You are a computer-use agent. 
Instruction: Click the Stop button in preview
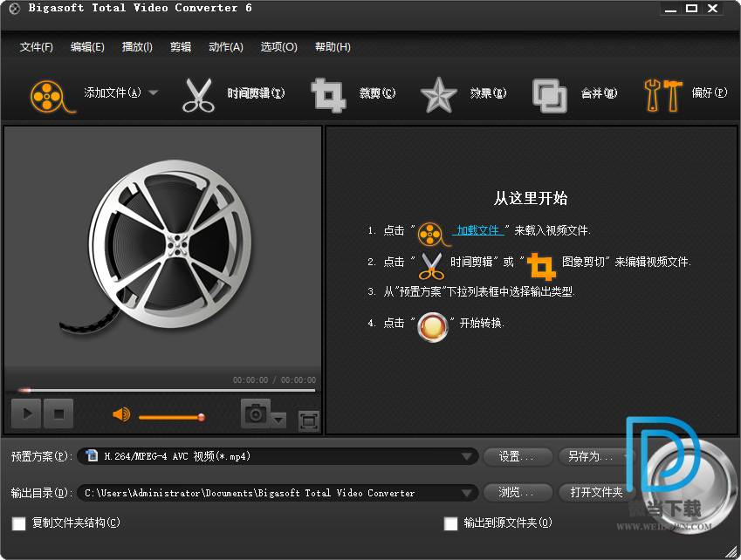pyautogui.click(x=58, y=413)
